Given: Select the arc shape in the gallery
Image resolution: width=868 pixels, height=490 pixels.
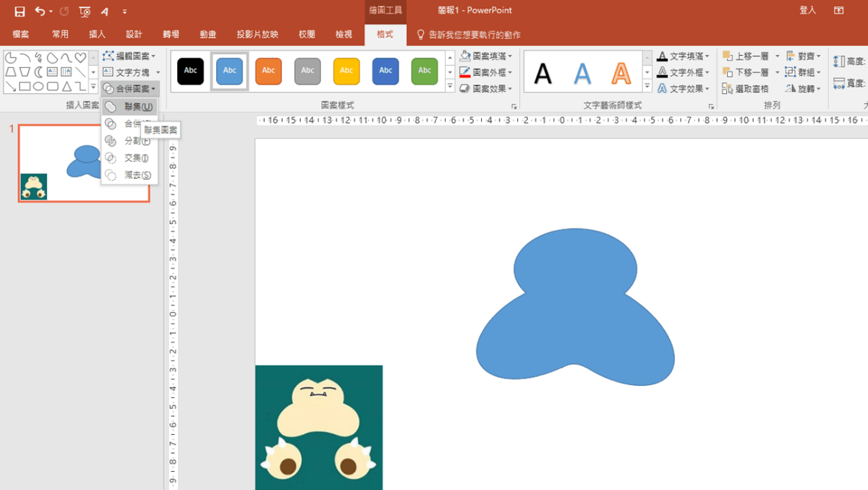Looking at the screenshot, I should pyautogui.click(x=25, y=58).
